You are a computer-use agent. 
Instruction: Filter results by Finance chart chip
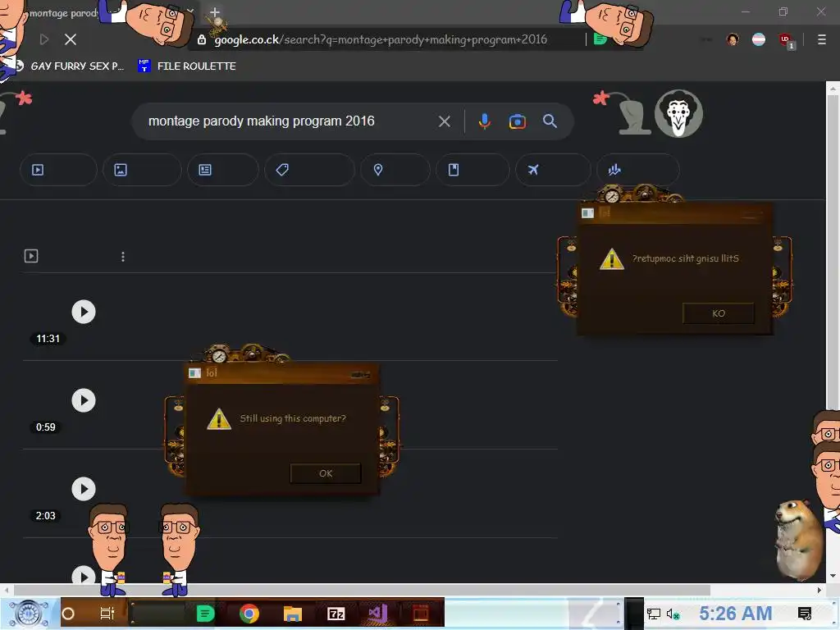[637, 170]
